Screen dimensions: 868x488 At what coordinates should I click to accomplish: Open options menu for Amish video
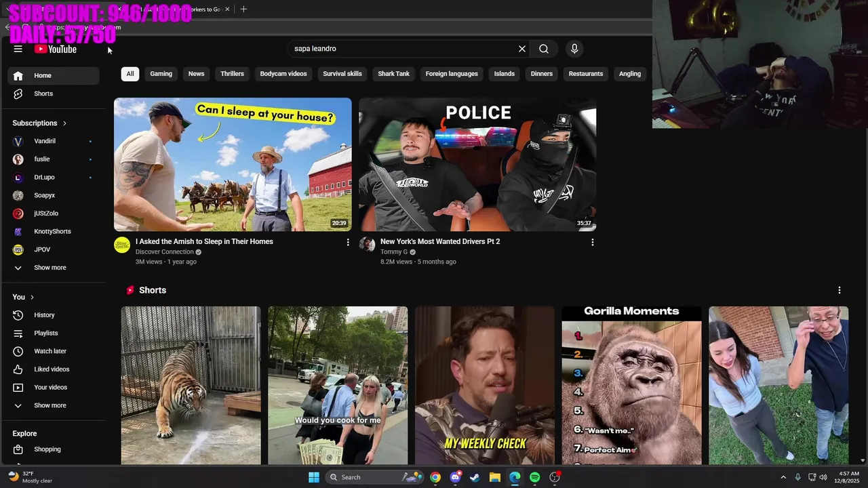click(348, 242)
